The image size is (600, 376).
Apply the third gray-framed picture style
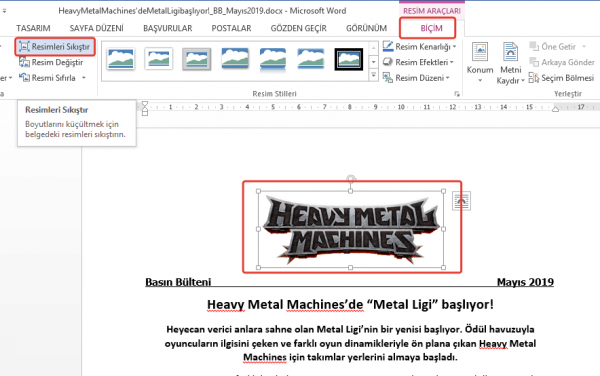point(197,59)
